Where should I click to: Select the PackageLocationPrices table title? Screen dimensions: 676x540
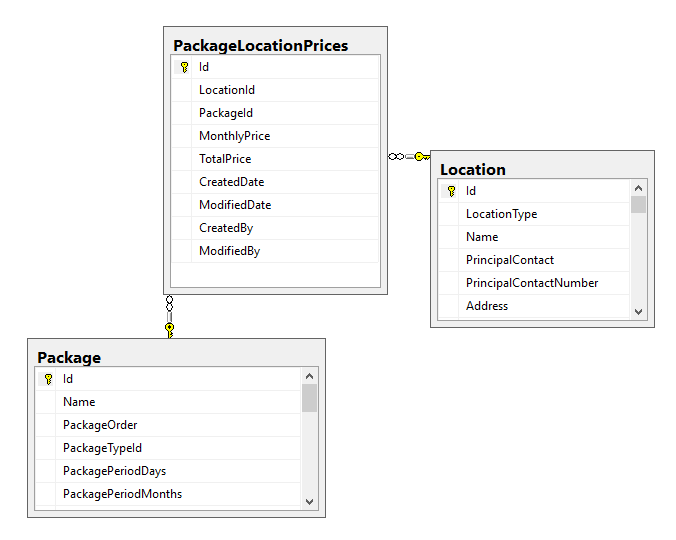click(260, 46)
